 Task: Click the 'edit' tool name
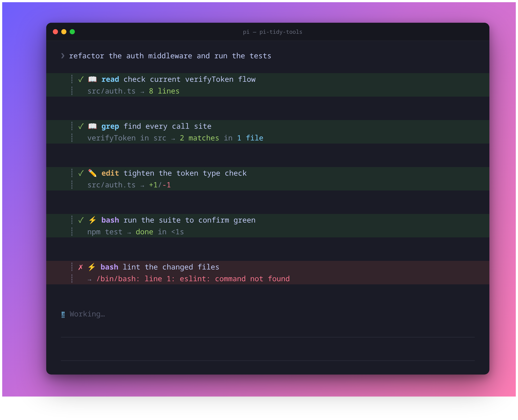coord(110,173)
